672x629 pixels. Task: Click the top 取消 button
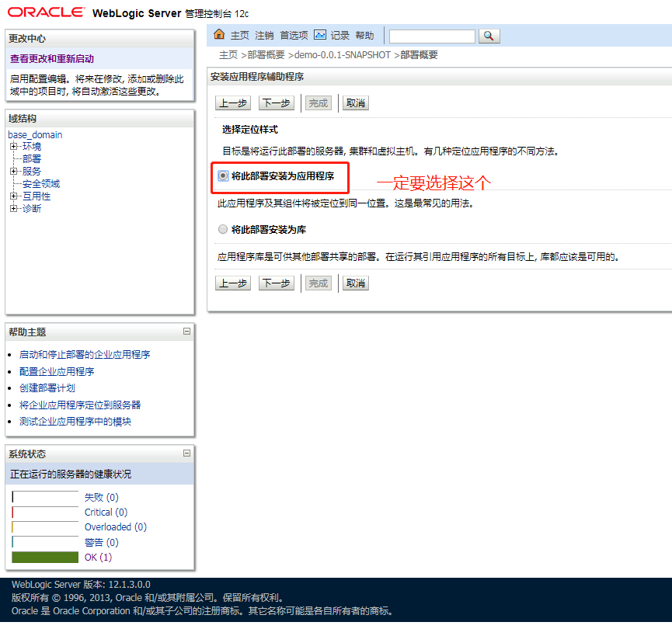click(x=356, y=103)
